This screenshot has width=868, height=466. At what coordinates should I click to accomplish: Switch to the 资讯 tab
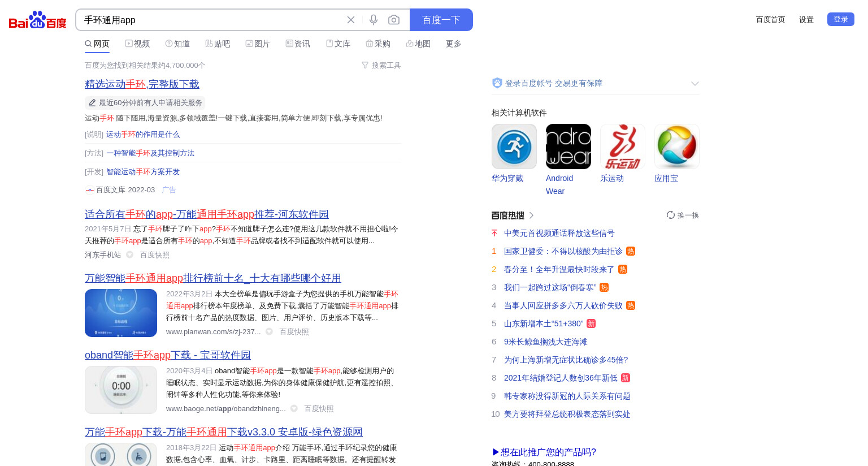tap(298, 44)
